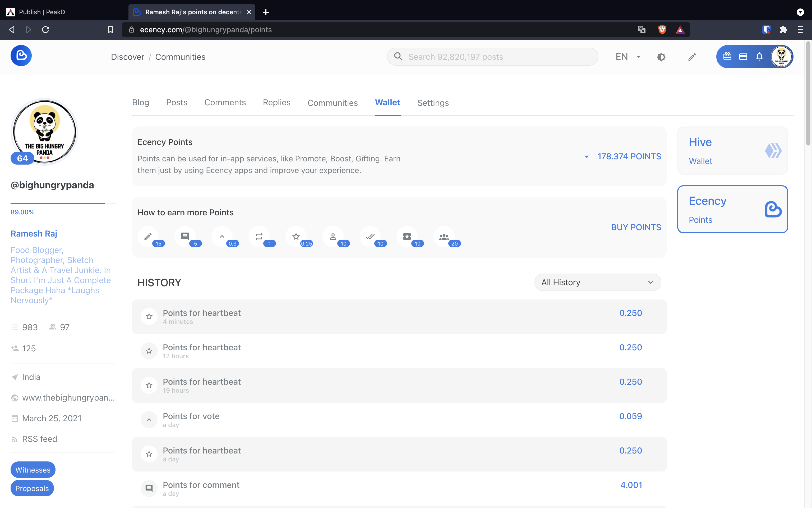Click the reblog icon worth 1 point
Image resolution: width=812 pixels, height=508 pixels.
tap(259, 237)
